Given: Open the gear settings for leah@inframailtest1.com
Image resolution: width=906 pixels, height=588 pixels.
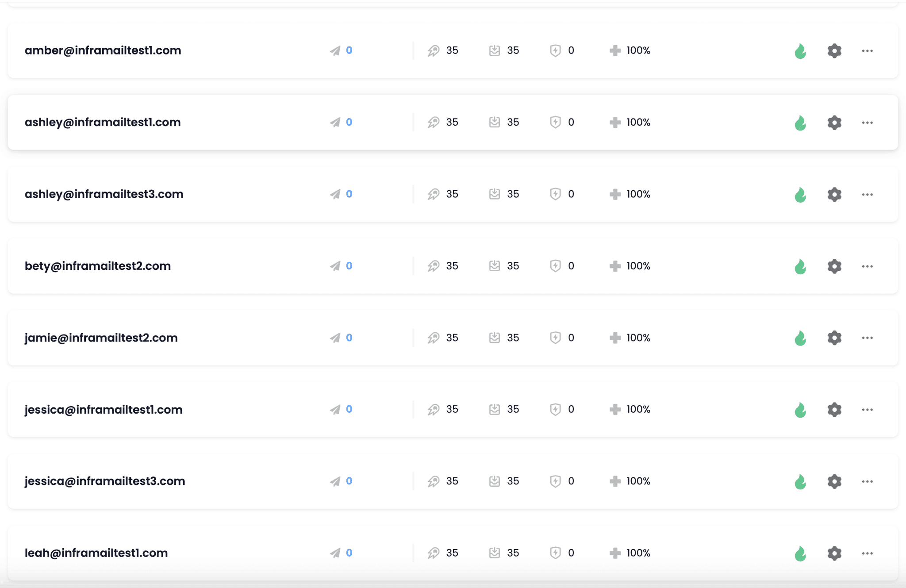Looking at the screenshot, I should pyautogui.click(x=834, y=553).
